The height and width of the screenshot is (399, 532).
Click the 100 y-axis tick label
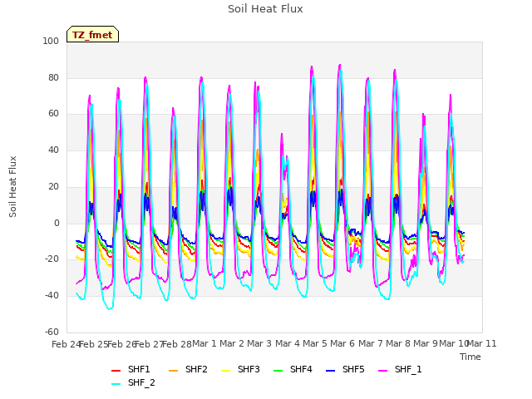click(51, 41)
